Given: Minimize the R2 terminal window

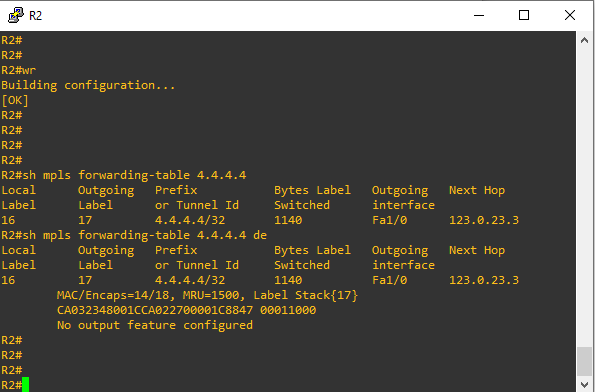Looking at the screenshot, I should tap(479, 15).
